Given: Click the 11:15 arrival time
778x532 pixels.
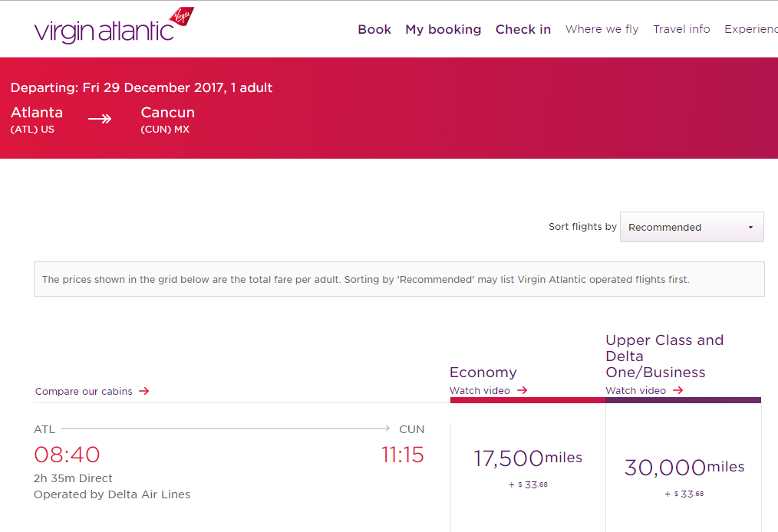Looking at the screenshot, I should click(x=402, y=455).
